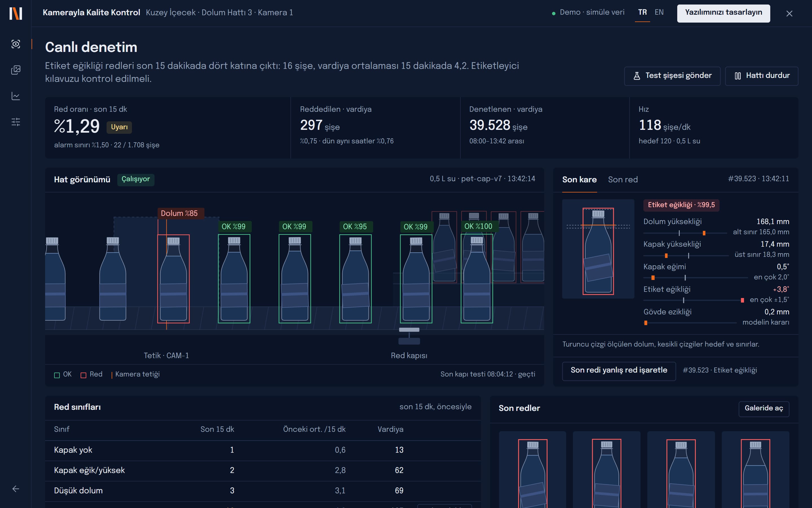Screen dimensions: 812x508
Task: Click the orange N logo
Action: point(16,14)
